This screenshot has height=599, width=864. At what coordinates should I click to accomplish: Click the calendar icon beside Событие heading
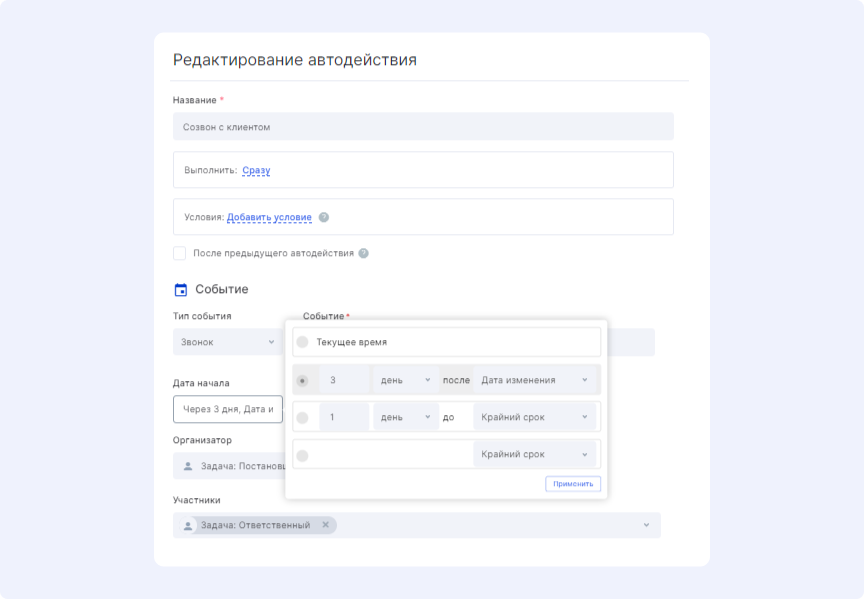181,290
